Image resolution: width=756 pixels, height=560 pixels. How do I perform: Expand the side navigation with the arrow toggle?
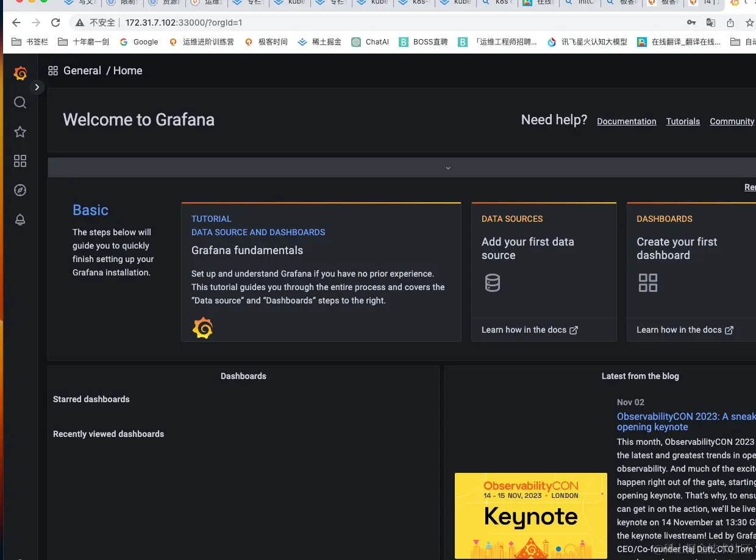[x=37, y=87]
